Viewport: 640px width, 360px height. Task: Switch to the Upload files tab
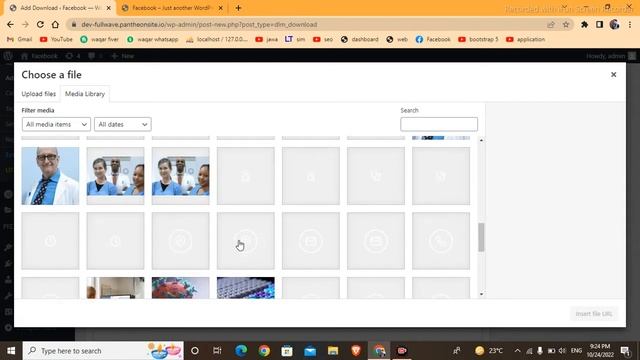tap(38, 94)
